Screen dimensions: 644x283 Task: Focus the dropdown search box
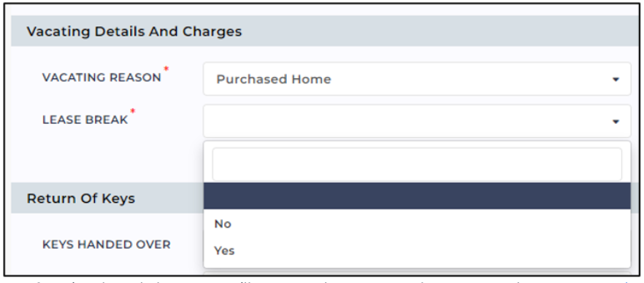click(417, 164)
